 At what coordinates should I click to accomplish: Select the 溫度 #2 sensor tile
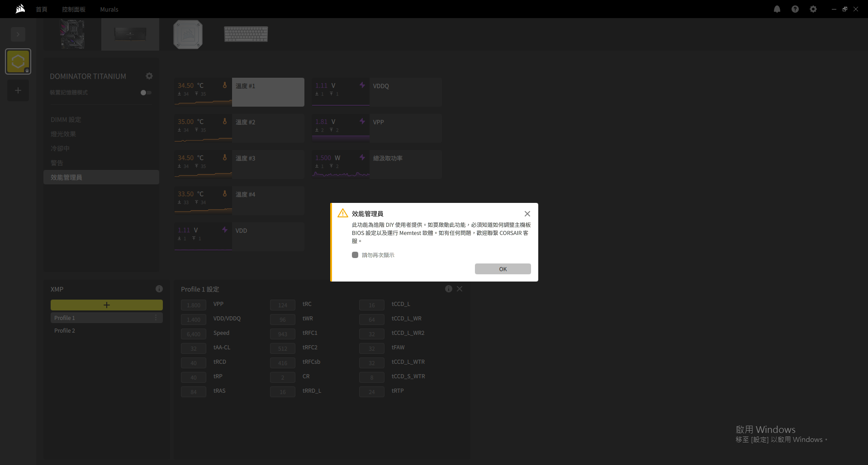239,128
